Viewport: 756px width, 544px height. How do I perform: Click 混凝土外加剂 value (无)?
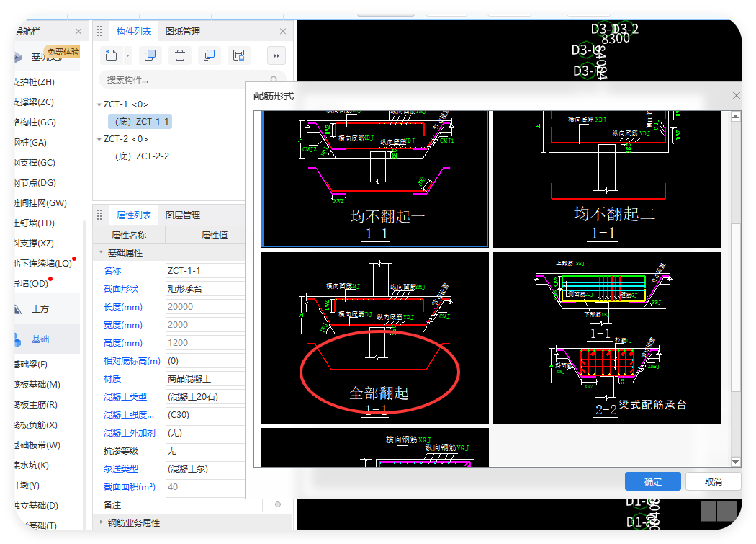(205, 433)
